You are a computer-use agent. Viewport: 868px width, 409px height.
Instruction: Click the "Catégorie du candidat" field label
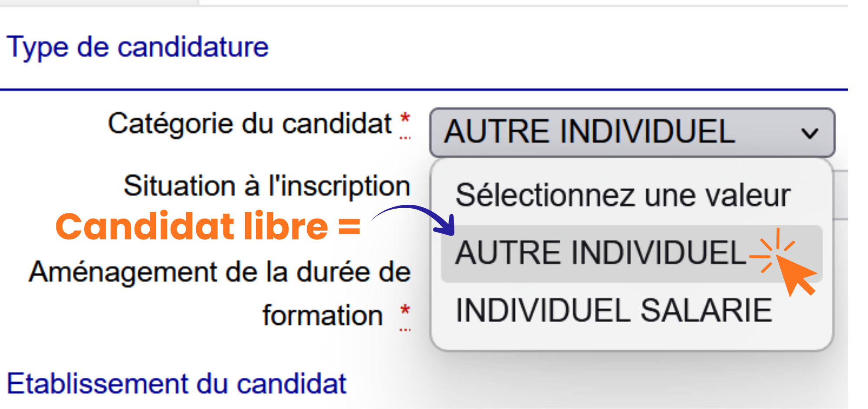[250, 124]
